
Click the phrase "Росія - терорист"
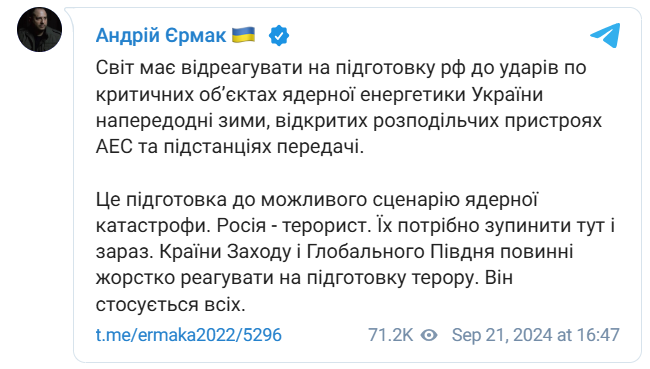pyautogui.click(x=293, y=226)
